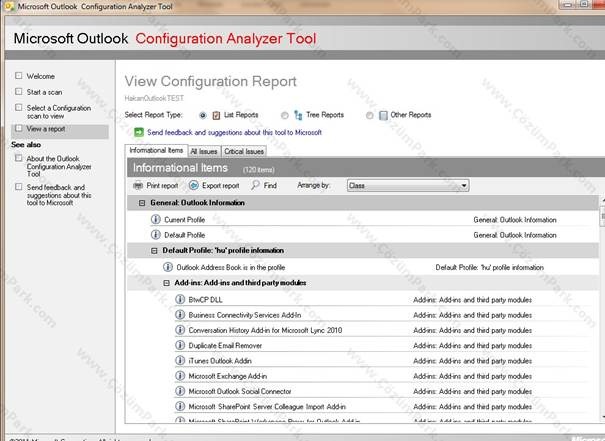Click the Export report button
The image size is (605, 441).
214,186
